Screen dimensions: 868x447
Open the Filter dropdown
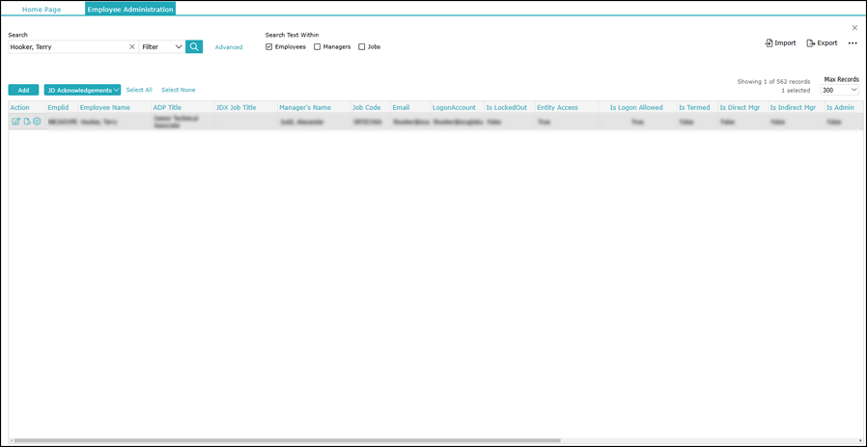(162, 46)
